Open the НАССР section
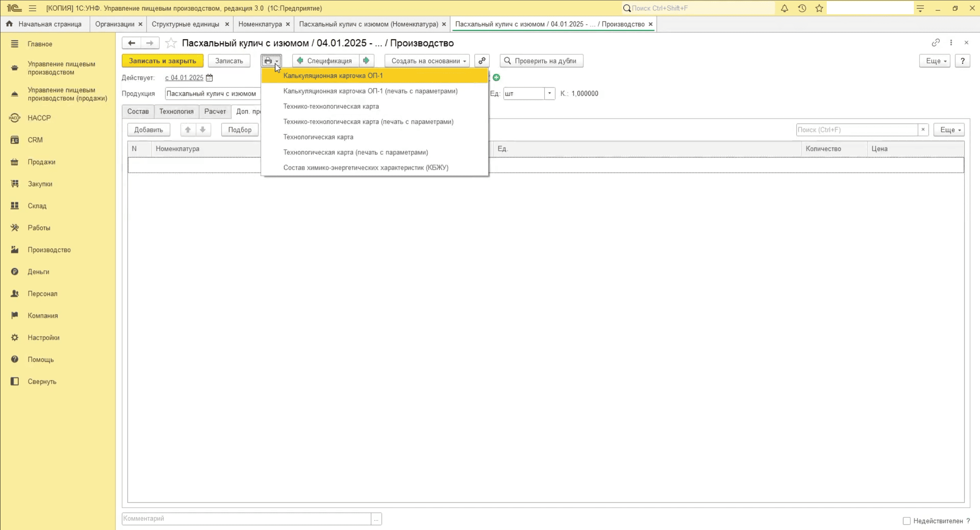Screen dimensions: 980x530 (39, 118)
